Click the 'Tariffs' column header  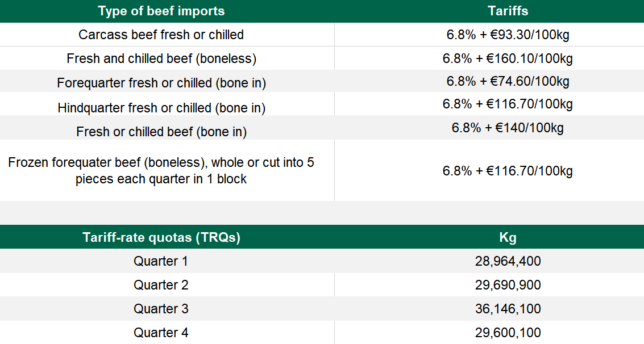click(x=508, y=11)
